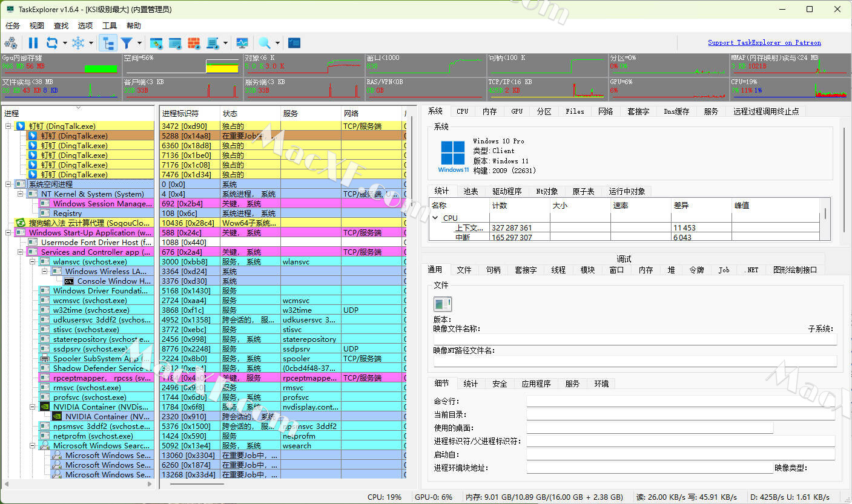This screenshot has height=504, width=852.
Task: Open the 帮助 menu
Action: [x=134, y=26]
